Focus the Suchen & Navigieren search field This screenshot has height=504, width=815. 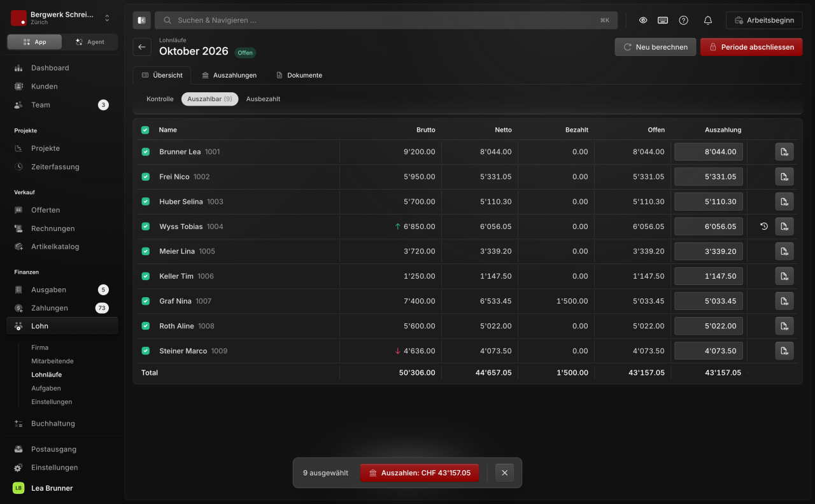(x=386, y=20)
